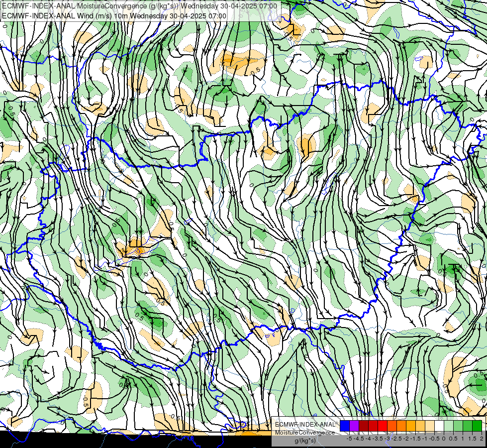Click the MoistureConvergence title line at top
This screenshot has width=487, height=448.
coord(139,6)
